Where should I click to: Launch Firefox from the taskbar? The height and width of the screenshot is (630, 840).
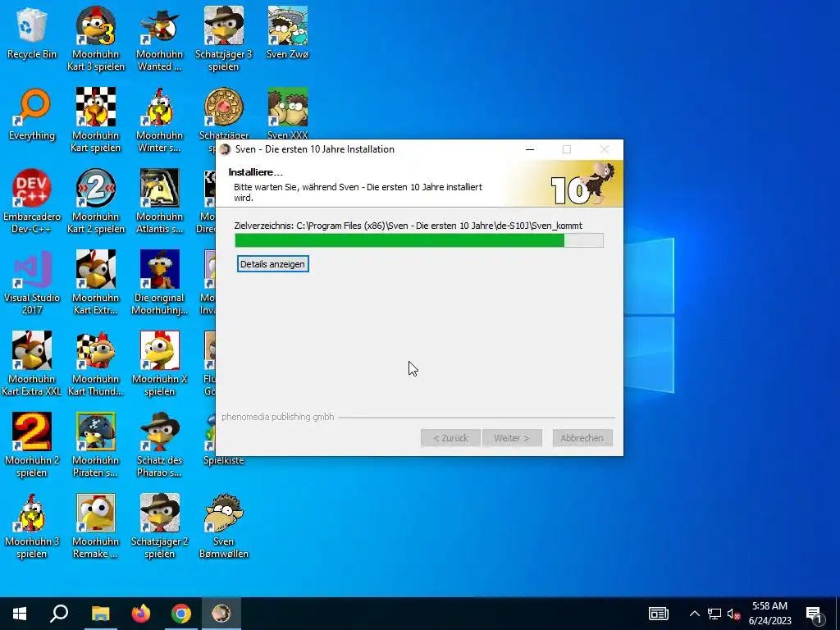click(141, 614)
